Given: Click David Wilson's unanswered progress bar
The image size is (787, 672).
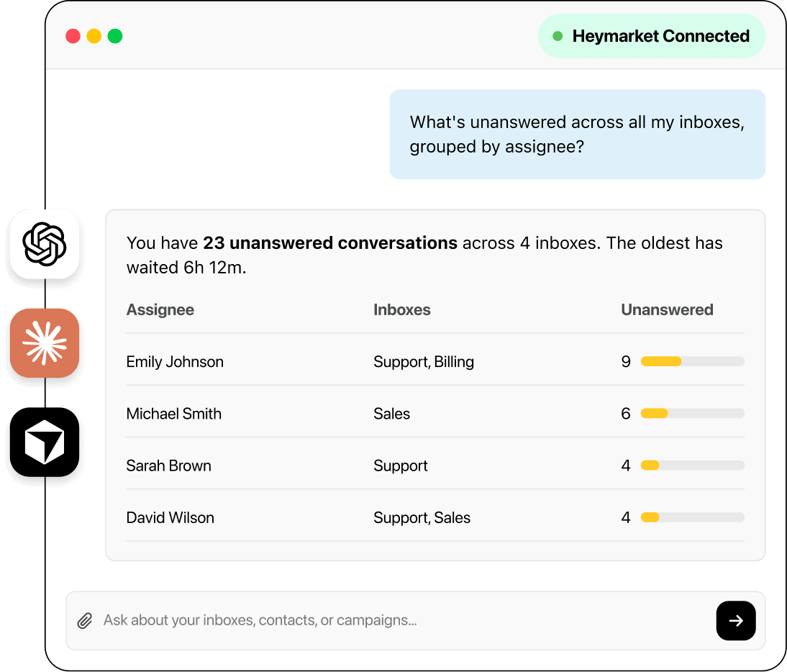Looking at the screenshot, I should tap(693, 517).
